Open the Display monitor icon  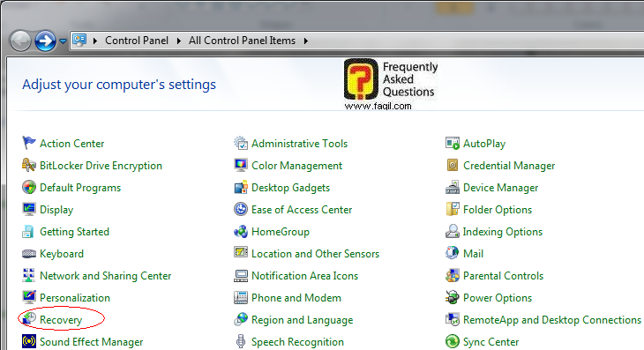[x=29, y=210]
